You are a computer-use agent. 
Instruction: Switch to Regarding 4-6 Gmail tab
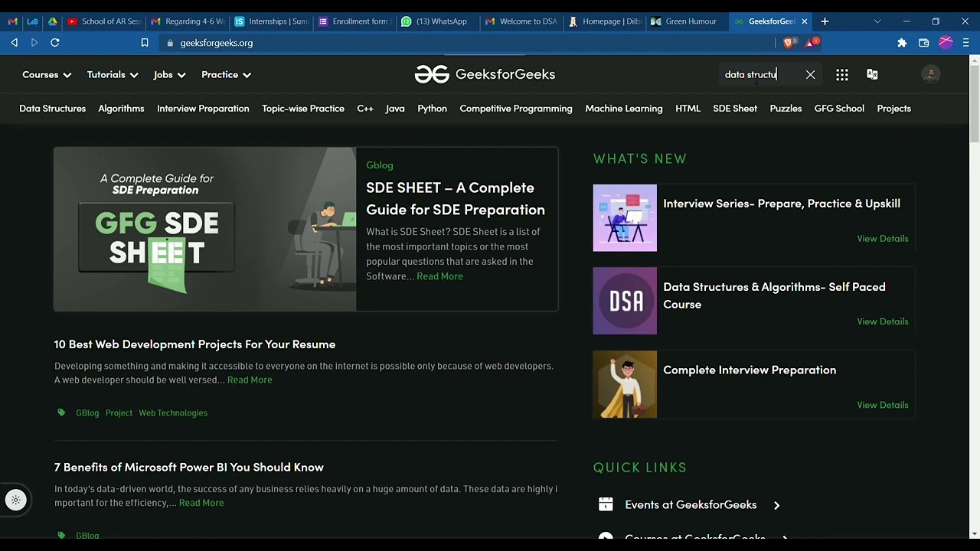coord(187,21)
